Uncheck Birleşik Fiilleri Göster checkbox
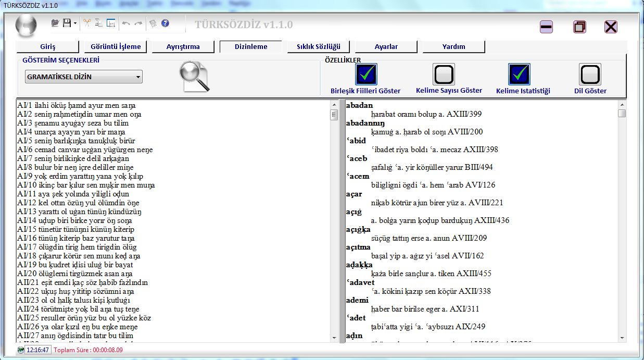Screen dimensions: 644x360 point(366,75)
